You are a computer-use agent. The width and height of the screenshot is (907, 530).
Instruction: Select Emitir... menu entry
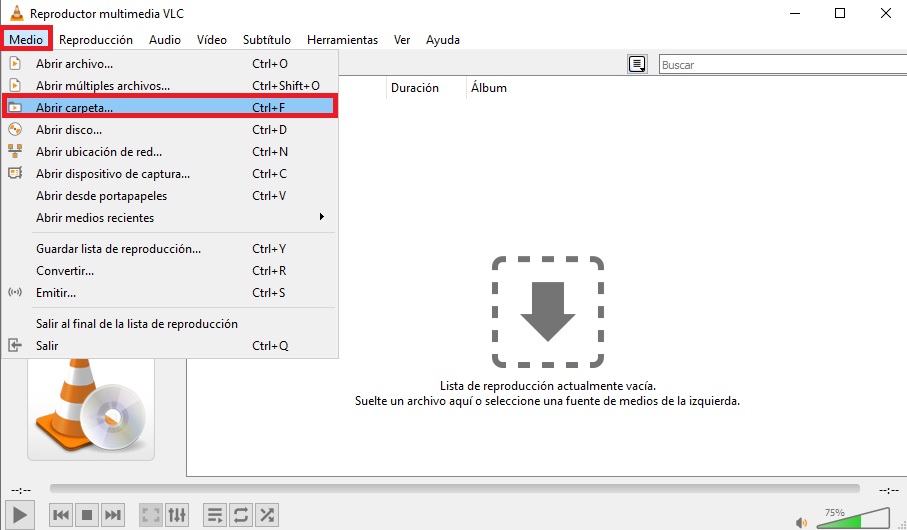coord(169,293)
